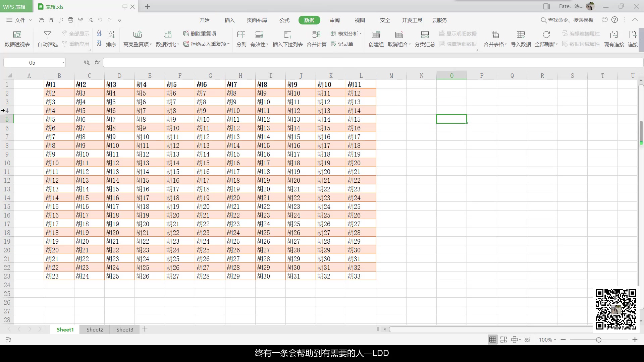Expand the name box dropdown arrow
Image resolution: width=644 pixels, height=362 pixels.
tap(63, 63)
